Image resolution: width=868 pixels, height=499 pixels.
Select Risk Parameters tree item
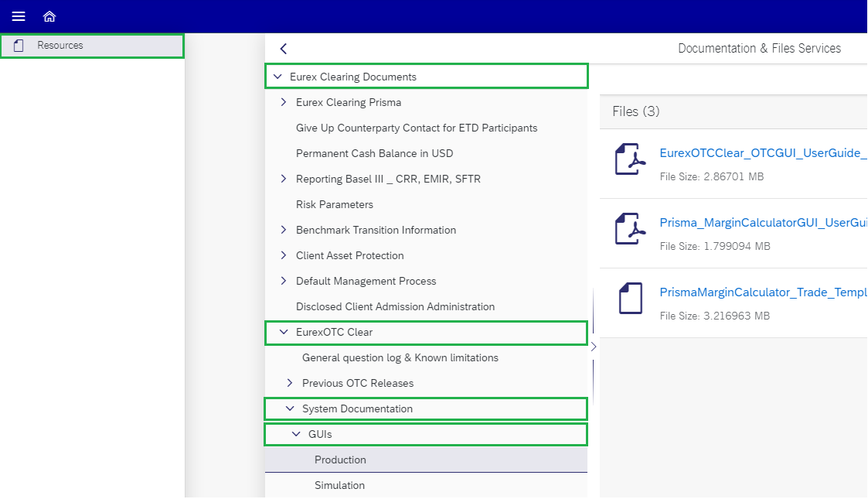tap(426, 204)
